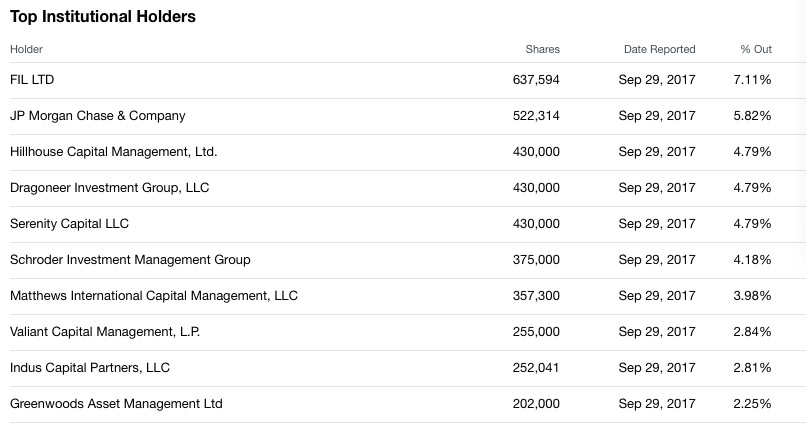The width and height of the screenshot is (806, 424).
Task: Click the Holder column header
Action: point(27,49)
